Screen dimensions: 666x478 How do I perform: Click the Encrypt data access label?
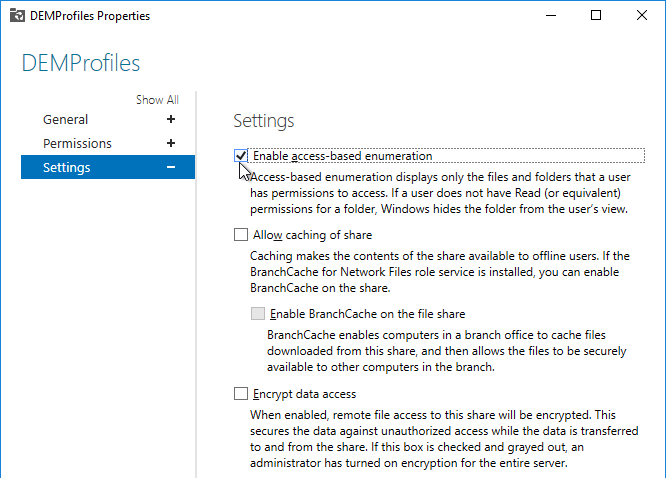tap(305, 394)
